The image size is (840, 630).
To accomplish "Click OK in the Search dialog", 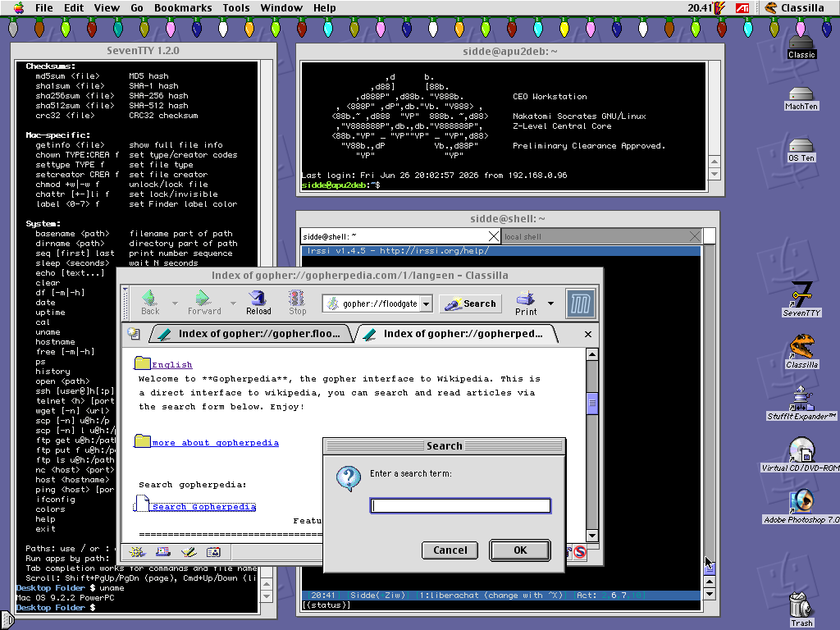I will pos(519,550).
